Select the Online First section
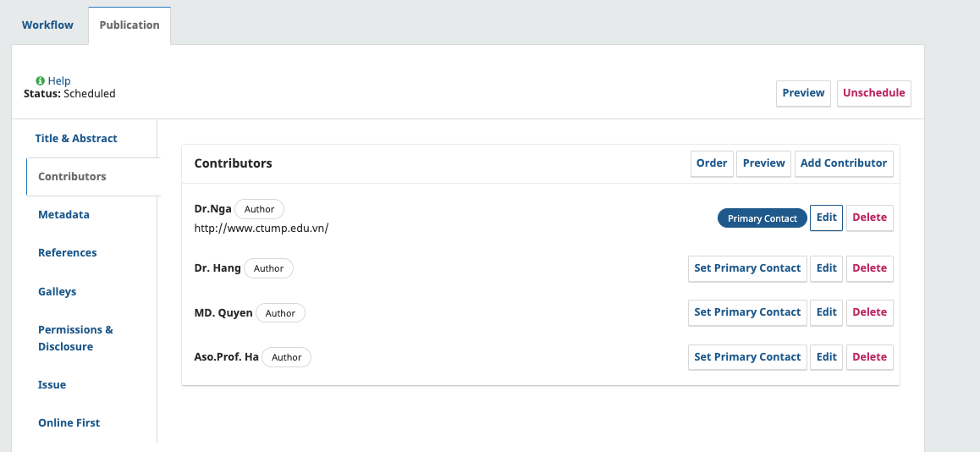The height and width of the screenshot is (452, 980). [x=69, y=423]
